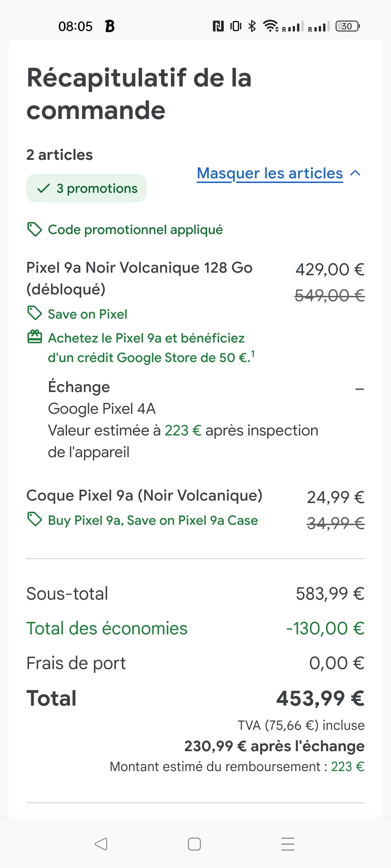Tap the gift icon beside Google Store credit offer
Image resolution: width=391 pixels, height=868 pixels.
click(35, 337)
